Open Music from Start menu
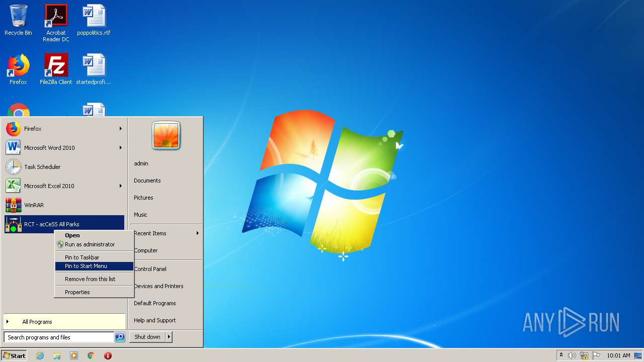The height and width of the screenshot is (362, 644). click(140, 215)
